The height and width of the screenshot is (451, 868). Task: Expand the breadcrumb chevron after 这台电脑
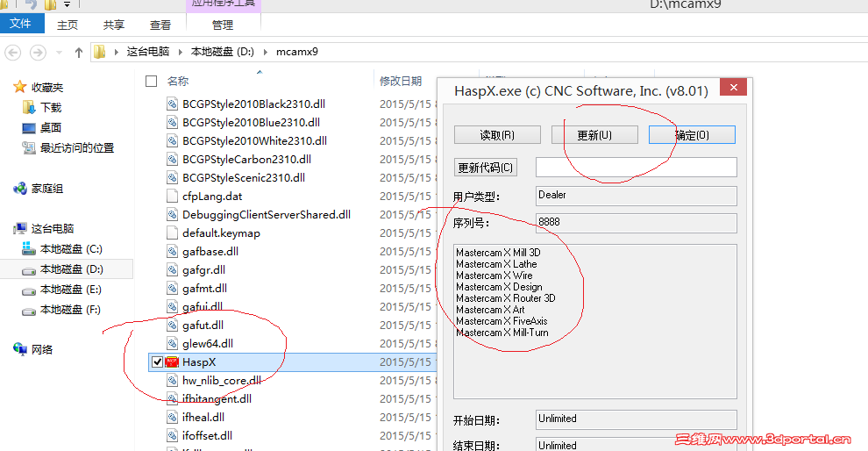[x=180, y=52]
